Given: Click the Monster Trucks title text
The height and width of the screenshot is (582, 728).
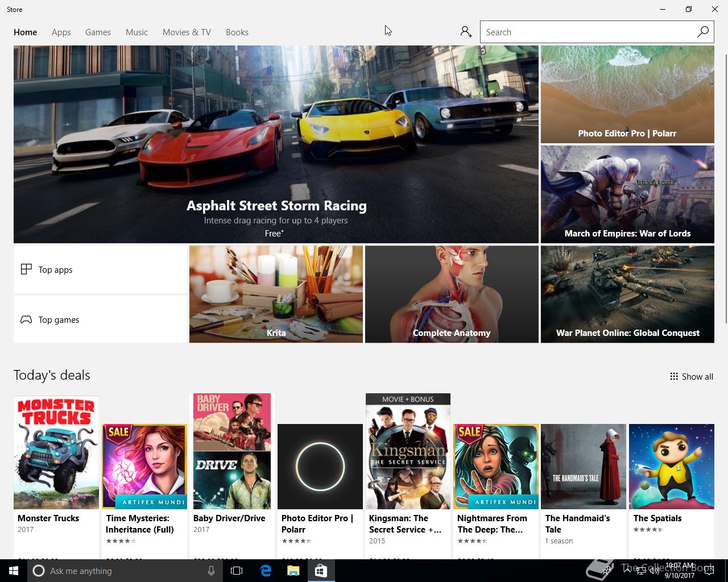Looking at the screenshot, I should (x=48, y=518).
